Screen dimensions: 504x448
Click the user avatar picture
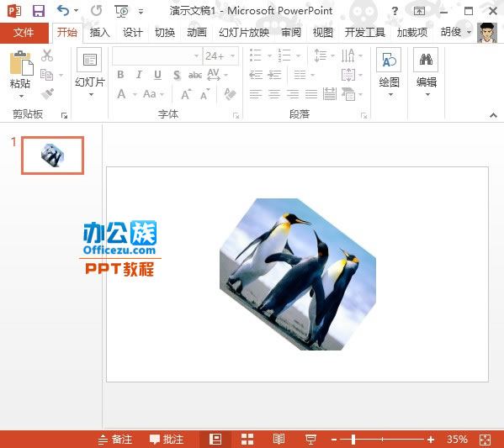(487, 33)
